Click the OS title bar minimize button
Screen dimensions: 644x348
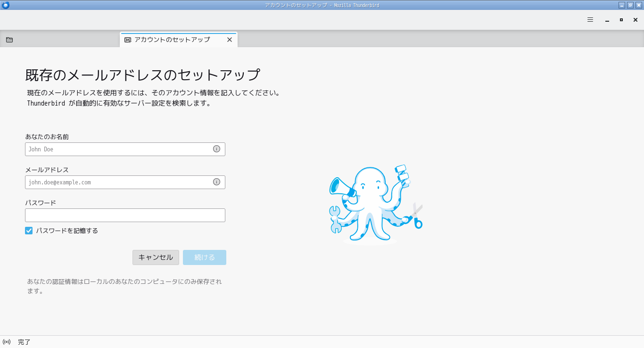(x=622, y=5)
